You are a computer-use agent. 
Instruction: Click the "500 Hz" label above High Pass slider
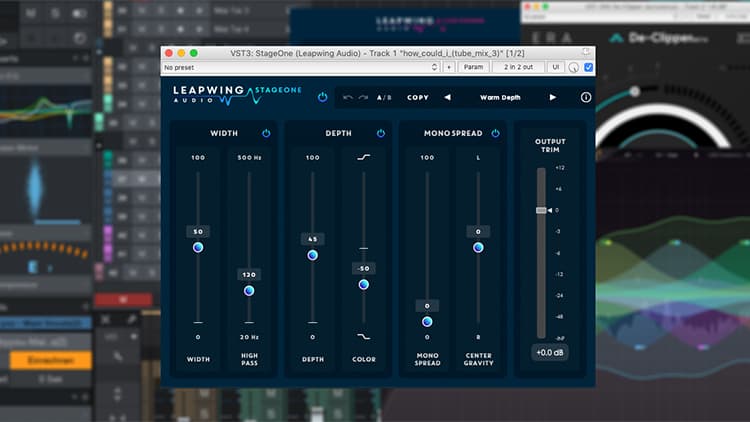coord(249,157)
